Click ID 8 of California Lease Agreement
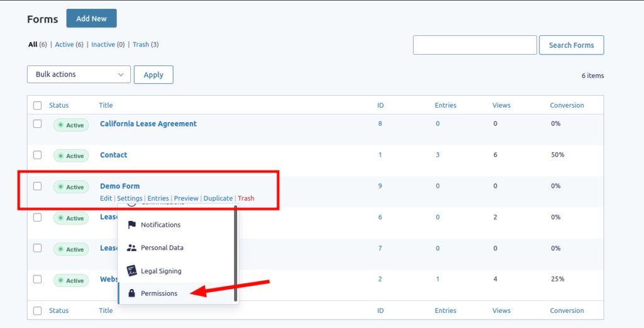This screenshot has width=644, height=328. (380, 123)
